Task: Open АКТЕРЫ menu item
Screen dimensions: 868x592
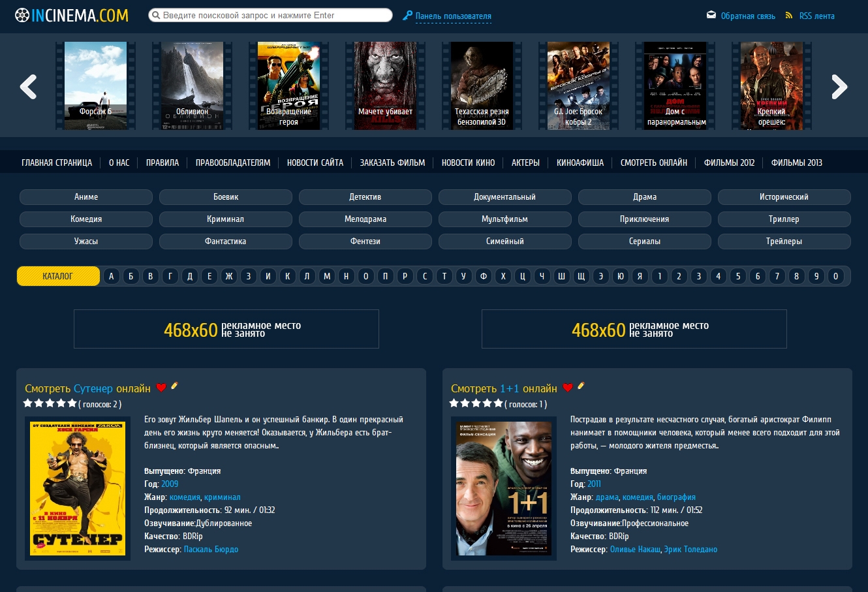Action: [525, 163]
